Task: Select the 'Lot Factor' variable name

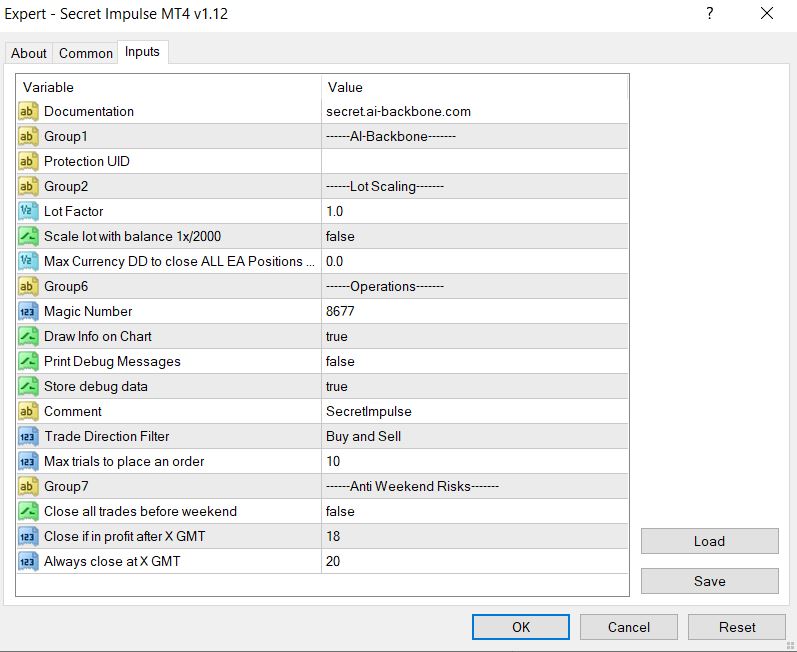Action: coord(74,211)
